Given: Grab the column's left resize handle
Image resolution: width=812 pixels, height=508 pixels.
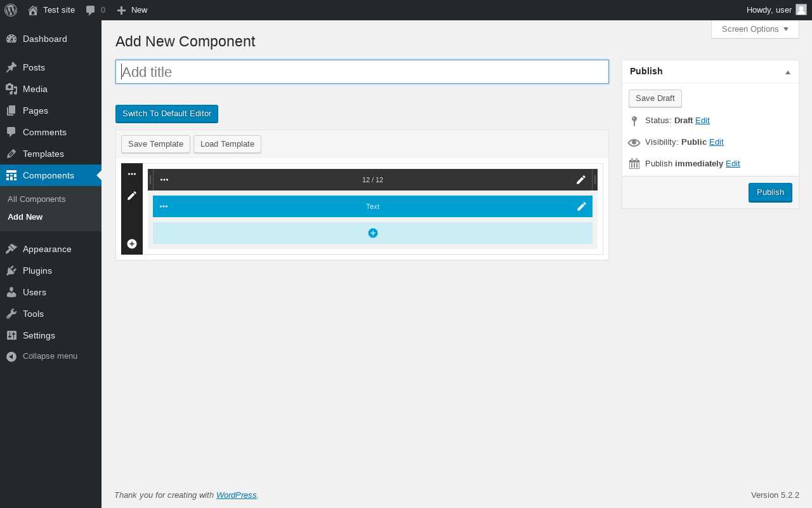Looking at the screenshot, I should tap(150, 180).
